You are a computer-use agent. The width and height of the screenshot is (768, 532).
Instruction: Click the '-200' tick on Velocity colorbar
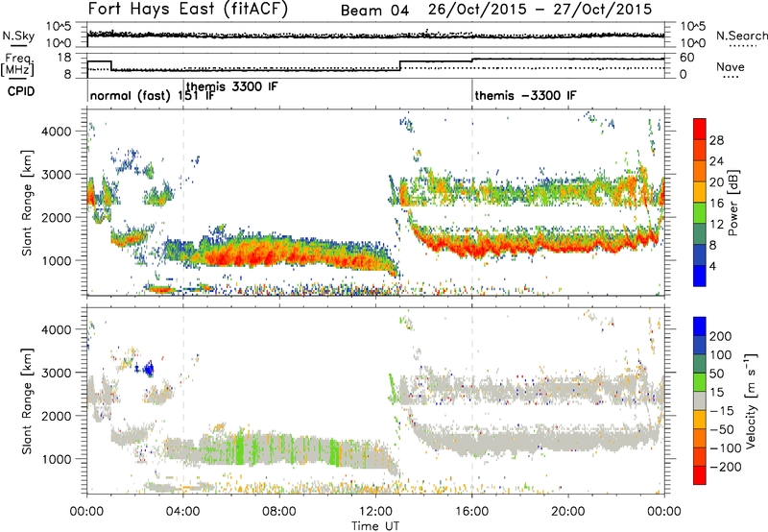[726, 467]
